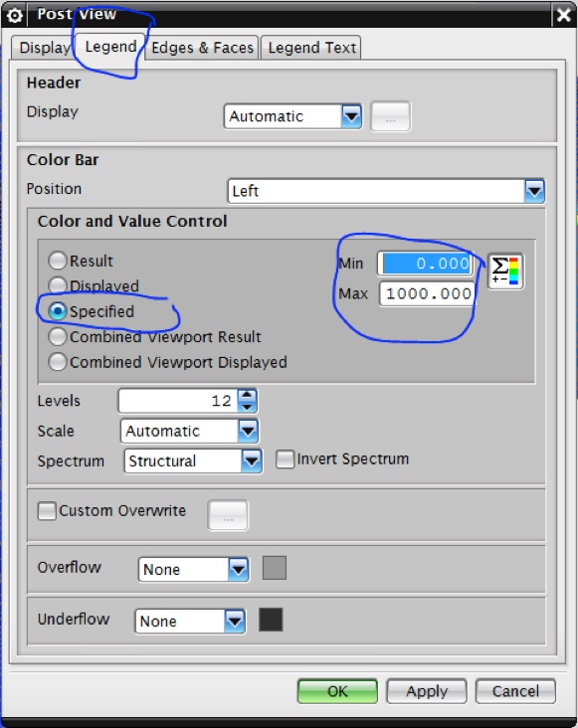
Task: Click the color legend sigma icon
Action: click(505, 272)
